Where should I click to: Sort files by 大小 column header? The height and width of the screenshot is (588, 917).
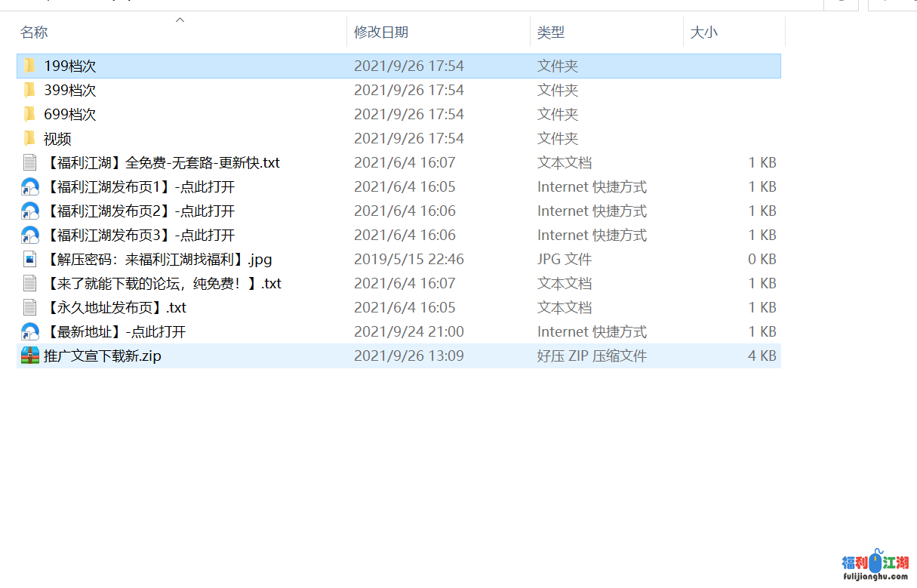tap(704, 32)
